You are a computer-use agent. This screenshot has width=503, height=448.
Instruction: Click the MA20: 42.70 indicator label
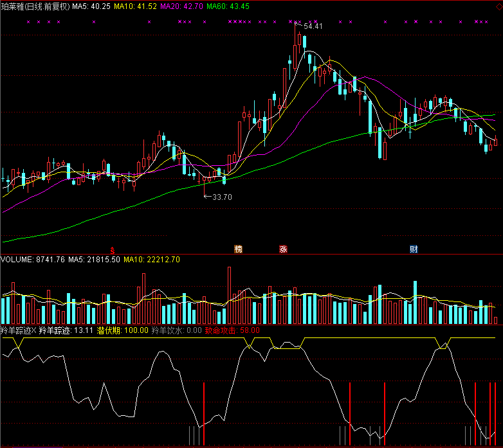pyautogui.click(x=181, y=6)
